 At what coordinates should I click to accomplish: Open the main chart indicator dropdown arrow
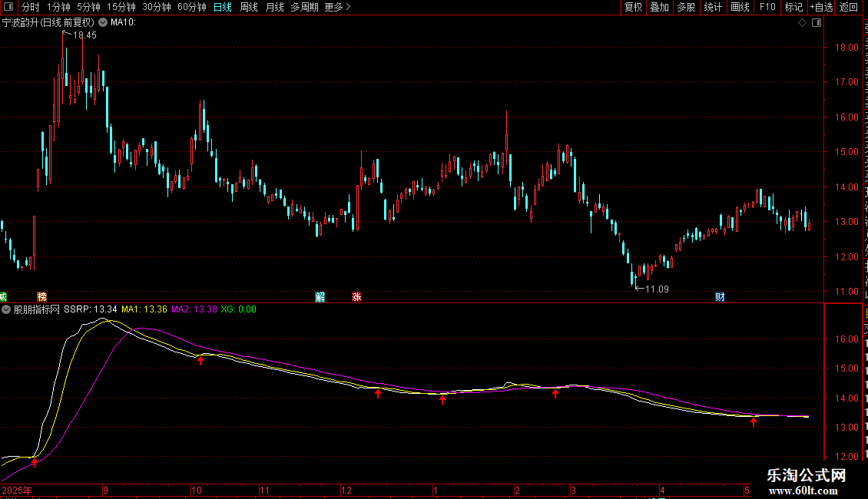pos(103,23)
